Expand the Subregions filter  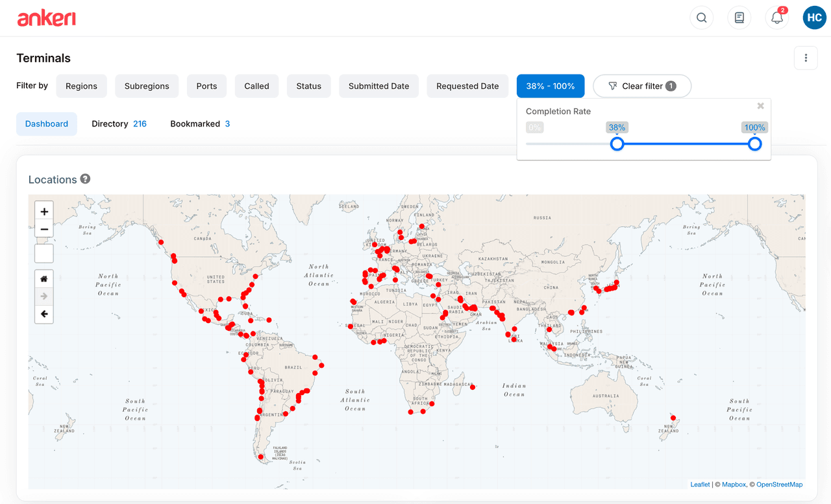pyautogui.click(x=147, y=86)
